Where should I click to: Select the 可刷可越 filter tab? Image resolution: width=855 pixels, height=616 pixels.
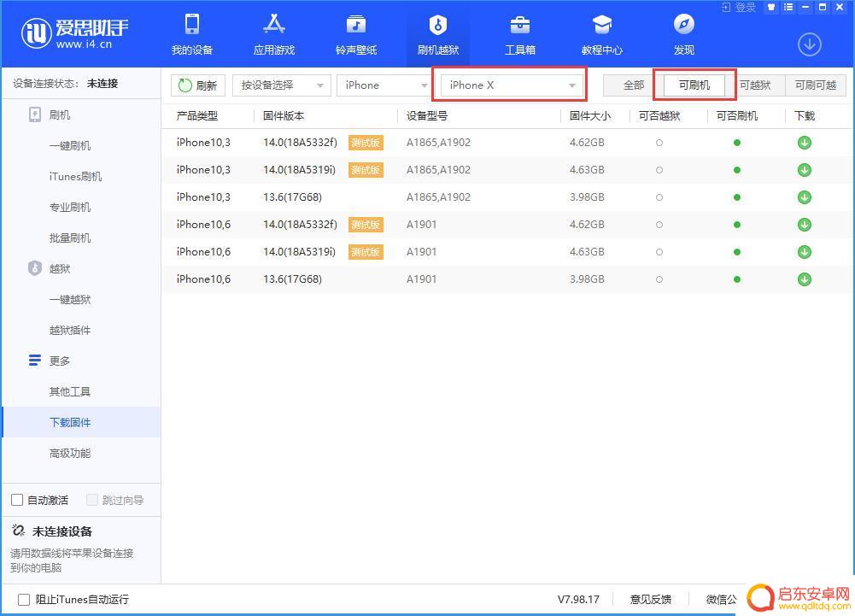tap(816, 85)
